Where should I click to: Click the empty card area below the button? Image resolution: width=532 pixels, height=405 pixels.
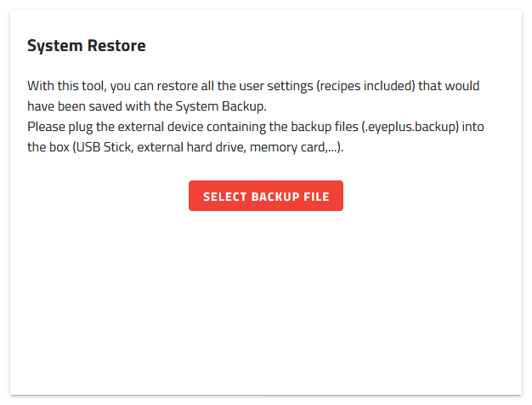point(265,306)
